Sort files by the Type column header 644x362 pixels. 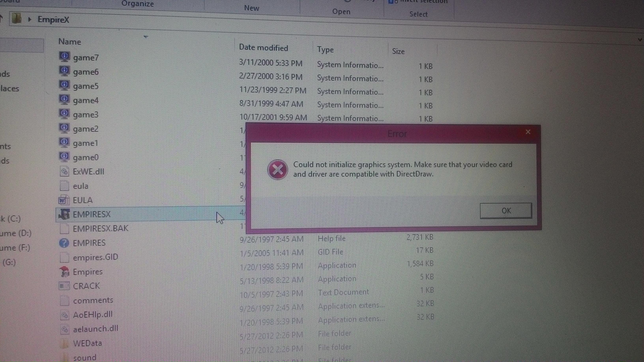[x=325, y=50]
